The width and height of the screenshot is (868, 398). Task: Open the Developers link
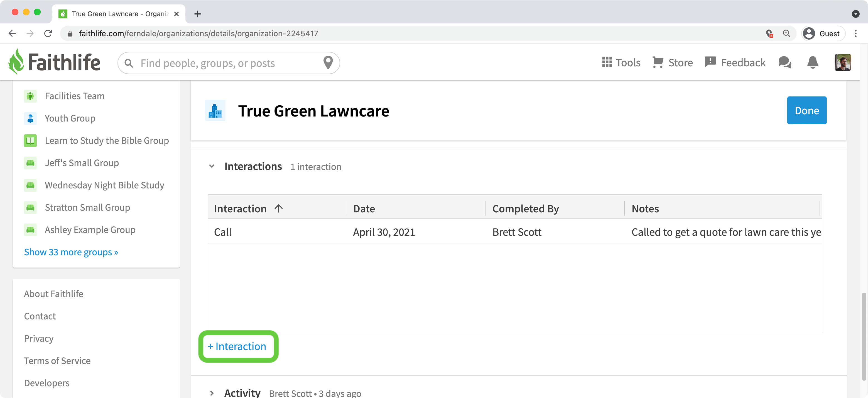(x=47, y=383)
